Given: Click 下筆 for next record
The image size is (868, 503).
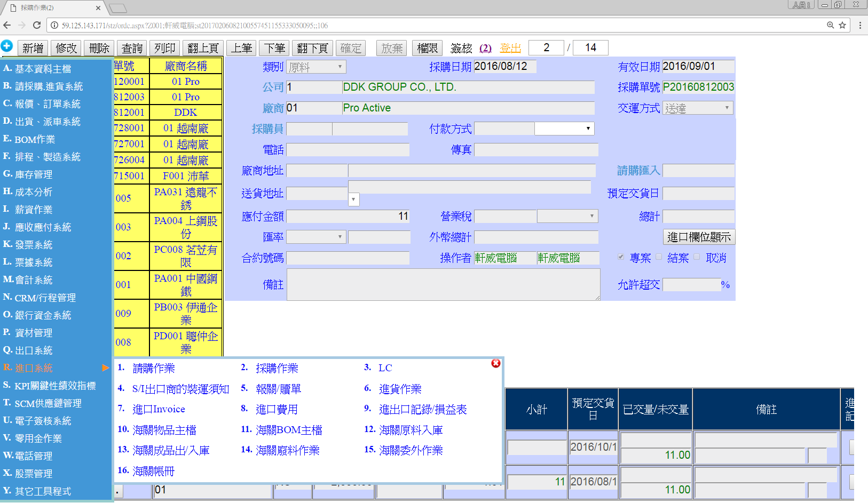Looking at the screenshot, I should click(x=274, y=48).
